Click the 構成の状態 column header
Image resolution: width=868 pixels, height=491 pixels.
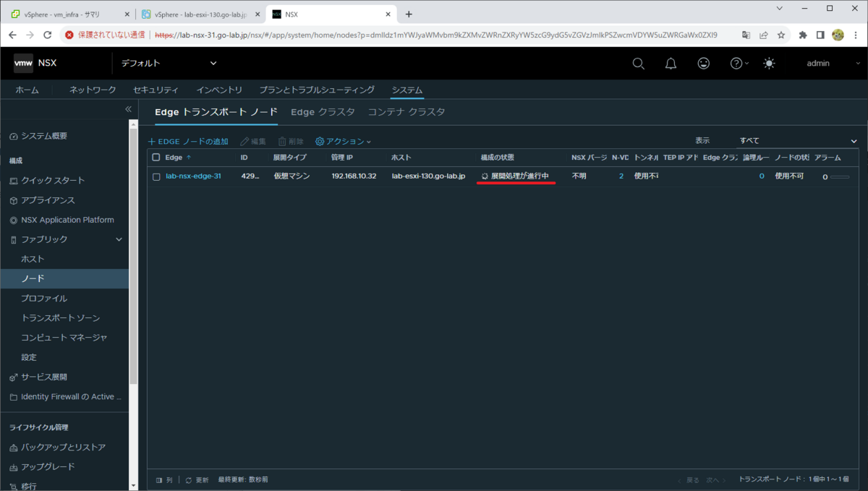pos(498,157)
